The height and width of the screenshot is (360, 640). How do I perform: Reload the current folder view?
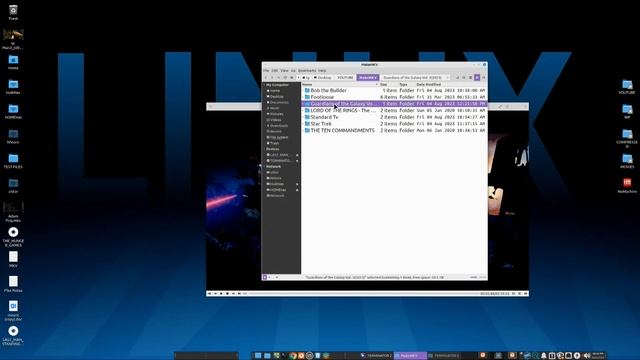coord(285,78)
